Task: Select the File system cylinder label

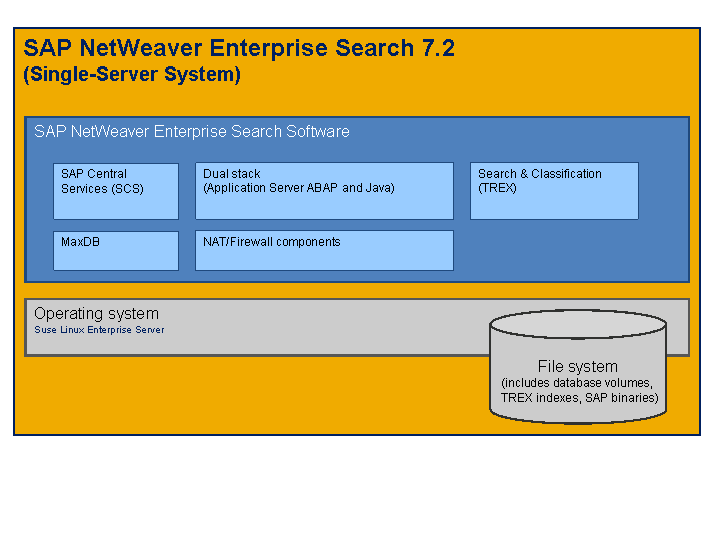Action: click(x=577, y=367)
